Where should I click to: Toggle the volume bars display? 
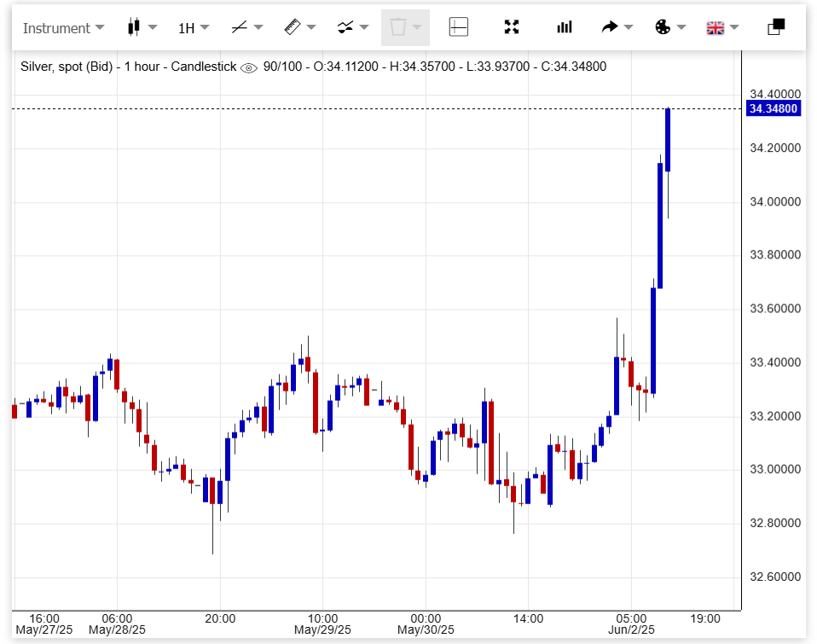(565, 27)
